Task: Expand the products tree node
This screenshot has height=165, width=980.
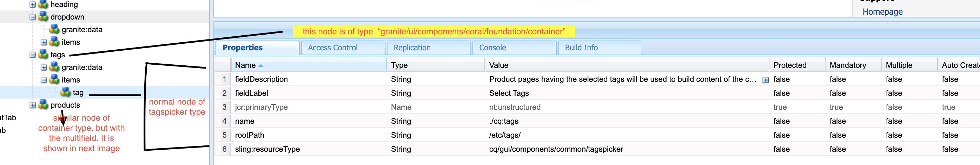Action: pyautogui.click(x=33, y=105)
